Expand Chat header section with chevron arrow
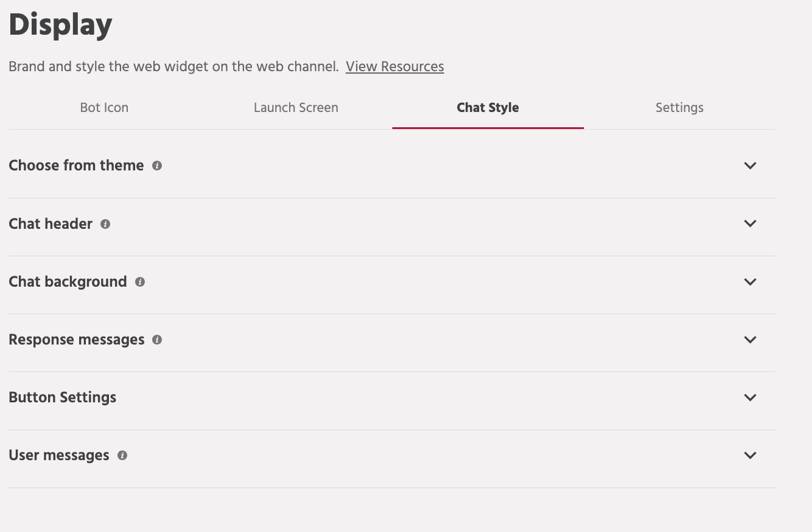This screenshot has width=812, height=532. coord(750,223)
